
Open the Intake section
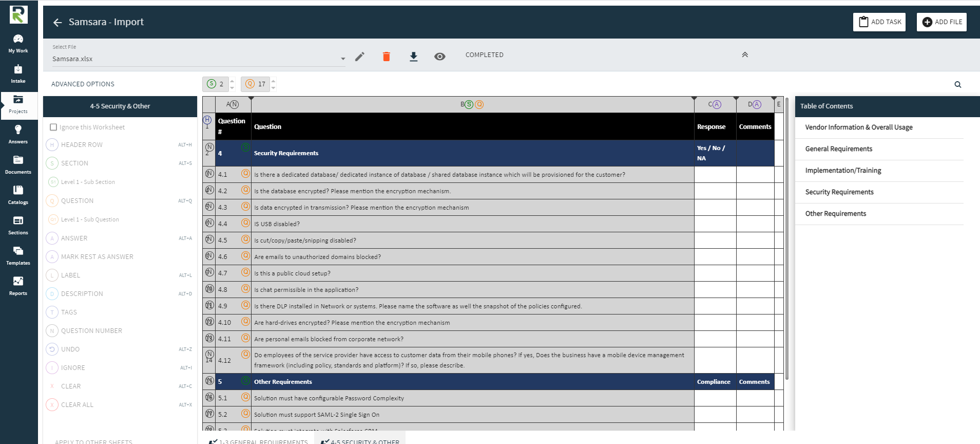point(18,74)
